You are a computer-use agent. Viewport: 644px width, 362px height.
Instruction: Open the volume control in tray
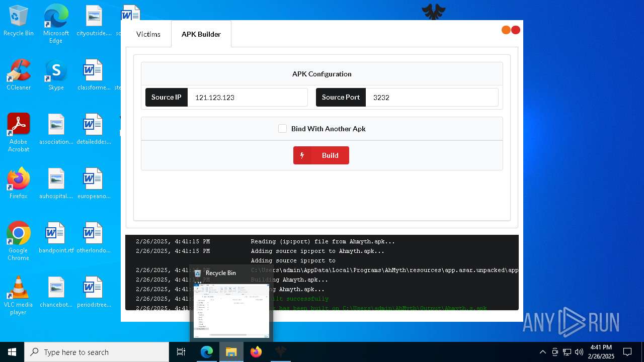[579, 352]
